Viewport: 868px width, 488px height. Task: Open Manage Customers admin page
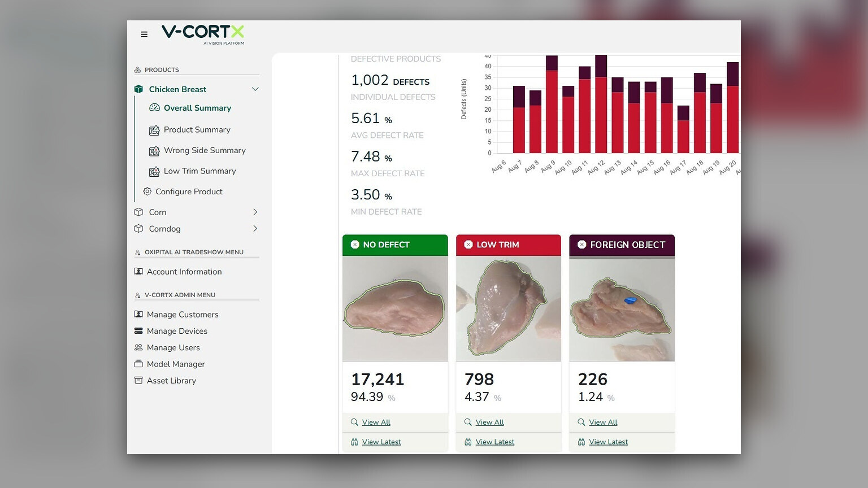(183, 315)
